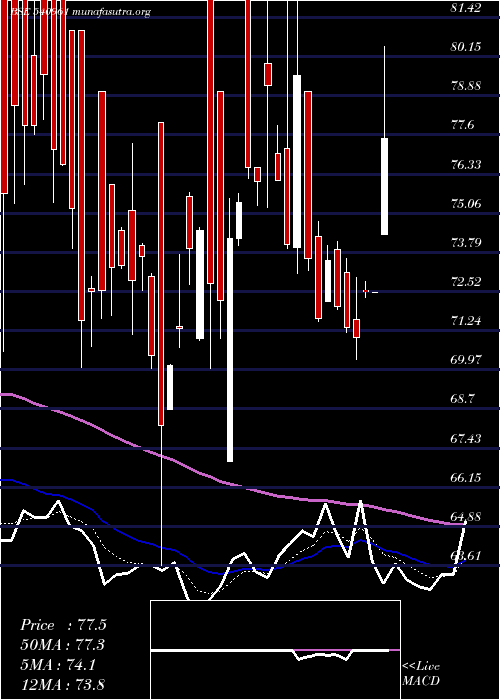Click the 64.88 price label
Viewport: 500px width, 700px height.
point(466,517)
